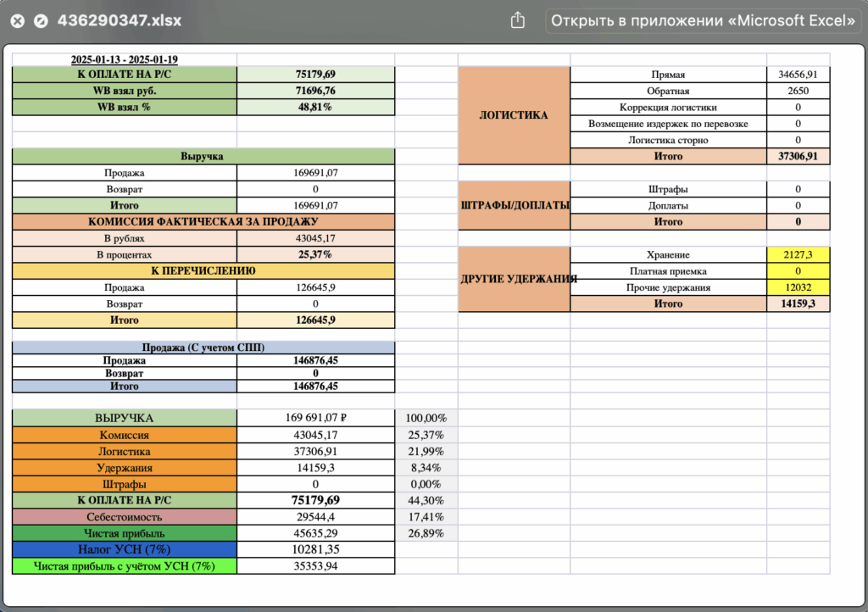This screenshot has width=868, height=612.
Task: Click the file name 436290347.xlsx
Action: [120, 20]
